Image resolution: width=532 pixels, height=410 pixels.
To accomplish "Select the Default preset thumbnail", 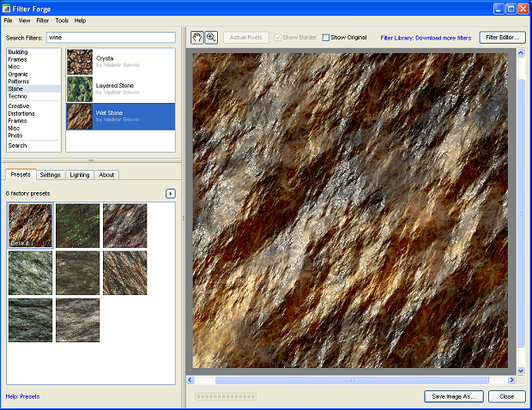I will [31, 226].
